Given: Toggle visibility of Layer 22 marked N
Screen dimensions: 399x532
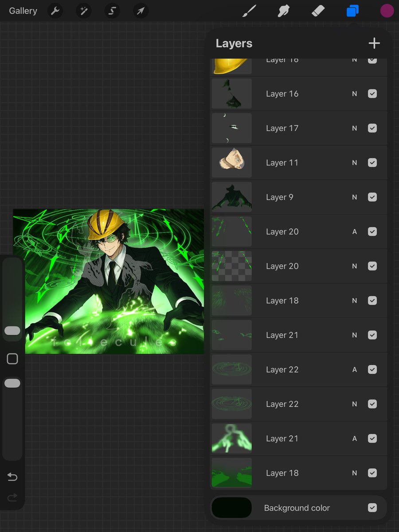Looking at the screenshot, I should pyautogui.click(x=372, y=404).
